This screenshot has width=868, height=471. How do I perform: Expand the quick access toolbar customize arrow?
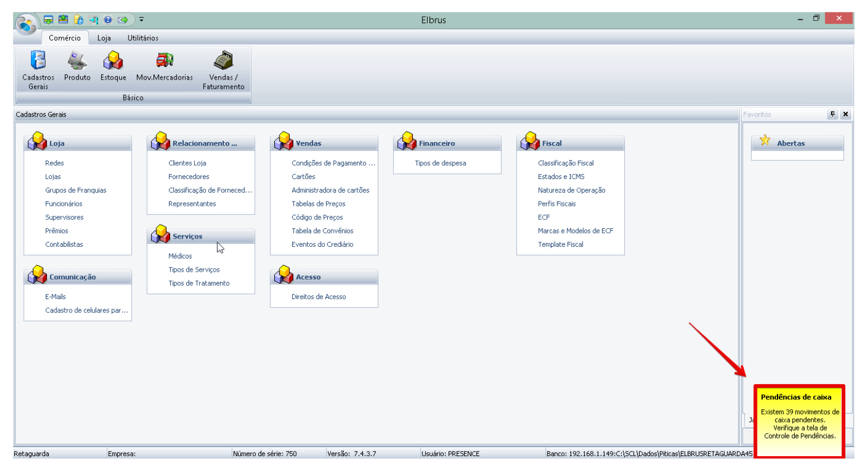[x=142, y=20]
